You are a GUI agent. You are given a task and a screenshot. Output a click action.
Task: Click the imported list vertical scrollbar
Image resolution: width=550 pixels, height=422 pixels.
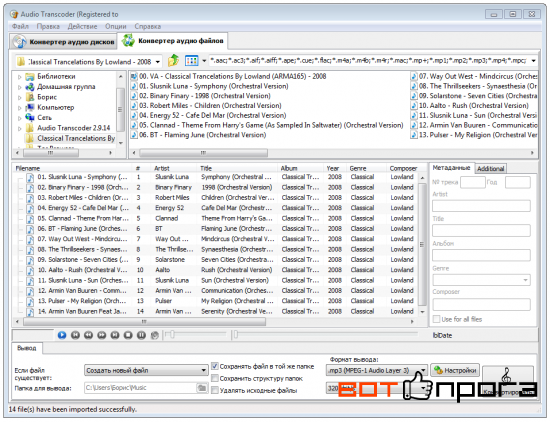[422, 245]
